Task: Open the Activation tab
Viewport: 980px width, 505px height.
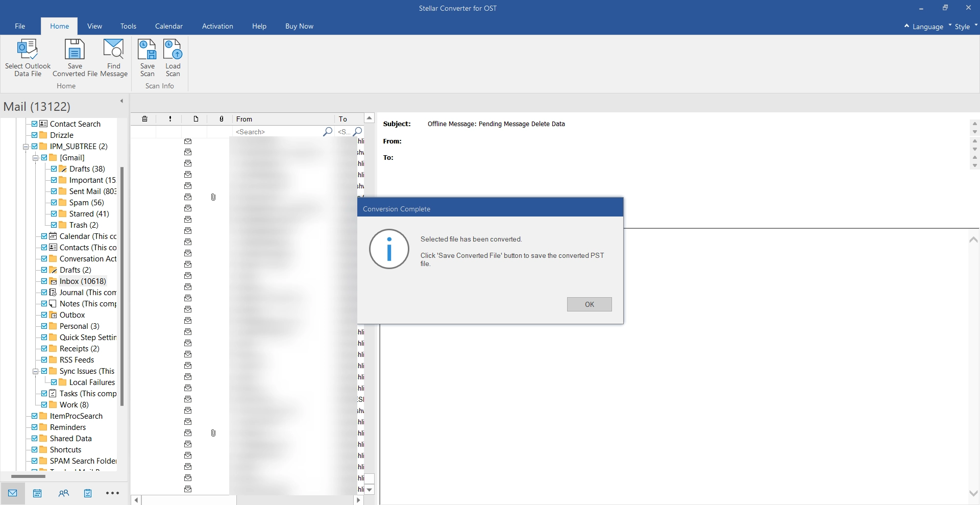Action: click(x=217, y=26)
